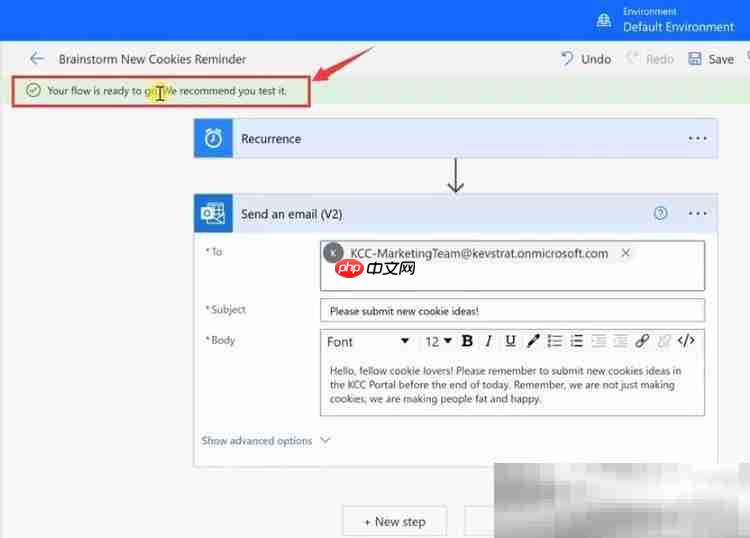The image size is (750, 538).
Task: Click the increase indent icon
Action: pos(620,341)
